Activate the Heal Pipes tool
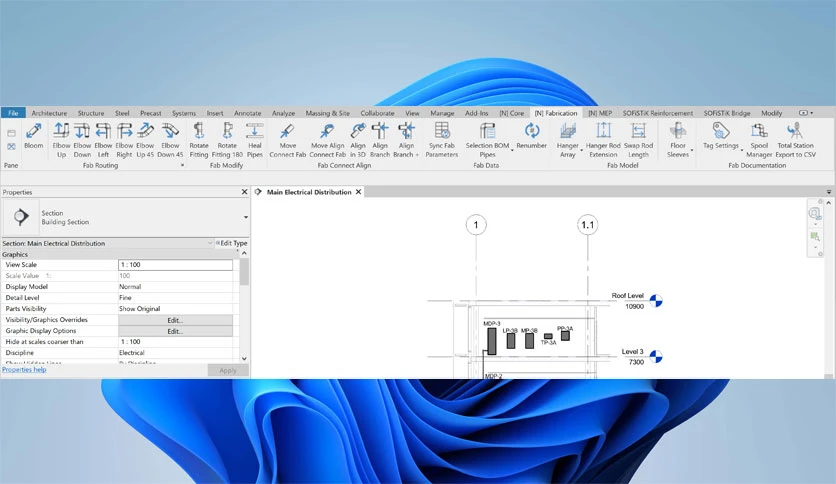 (x=254, y=140)
